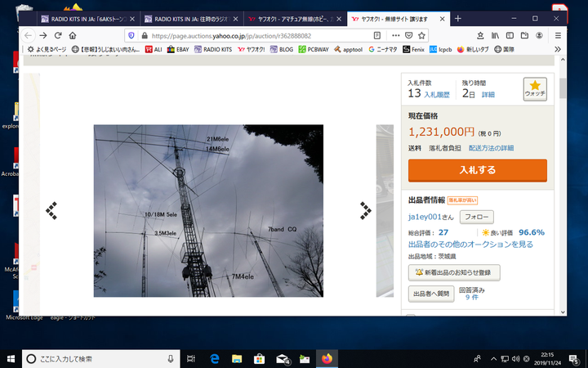Open a new tab with the plus button
588x368 pixels.
[458, 18]
